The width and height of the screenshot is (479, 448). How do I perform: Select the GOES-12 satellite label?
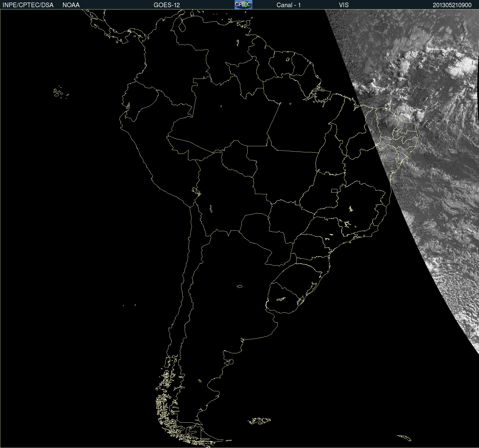click(x=166, y=5)
